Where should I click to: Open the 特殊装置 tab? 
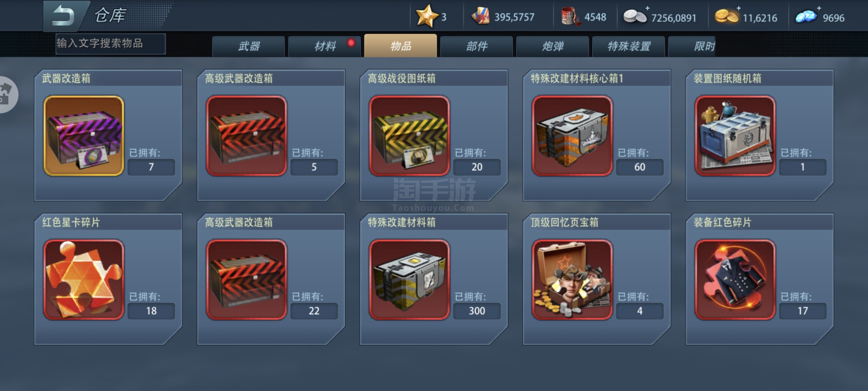pos(629,46)
